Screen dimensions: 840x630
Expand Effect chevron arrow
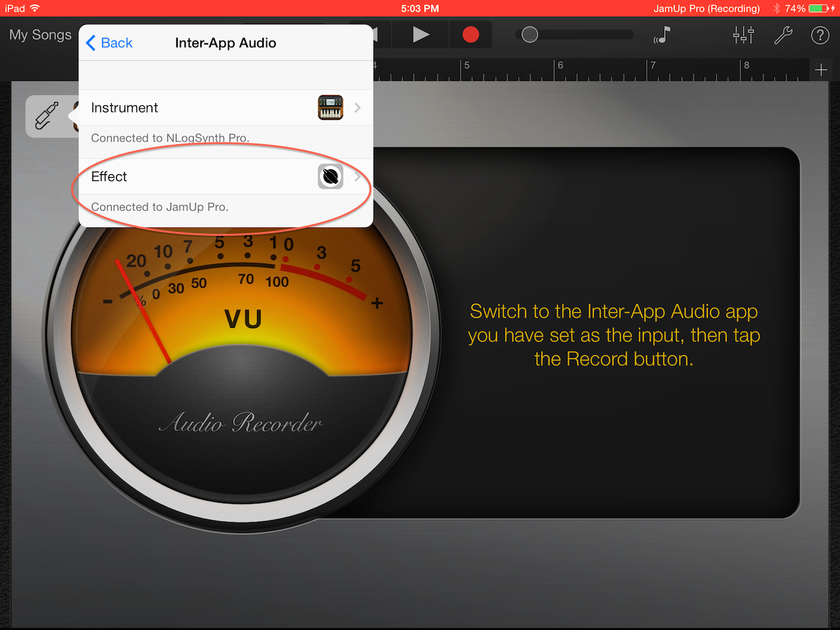[x=357, y=176]
